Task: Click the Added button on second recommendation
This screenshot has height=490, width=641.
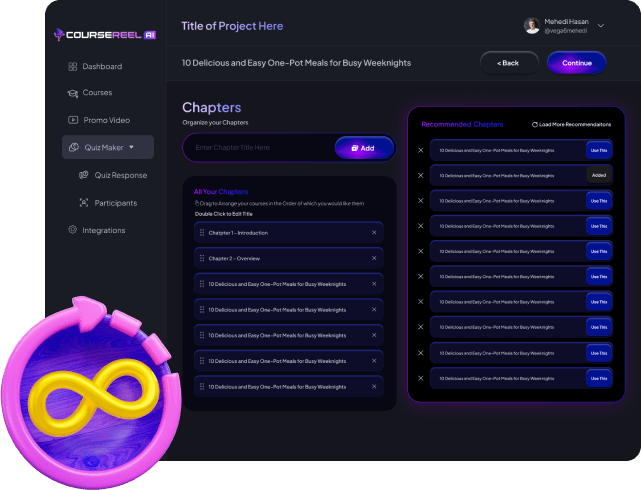Action: coord(599,175)
